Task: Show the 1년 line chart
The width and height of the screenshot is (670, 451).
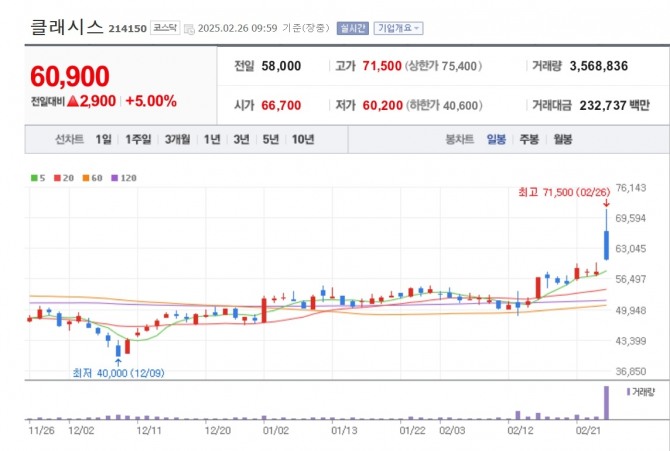Action: click(212, 139)
